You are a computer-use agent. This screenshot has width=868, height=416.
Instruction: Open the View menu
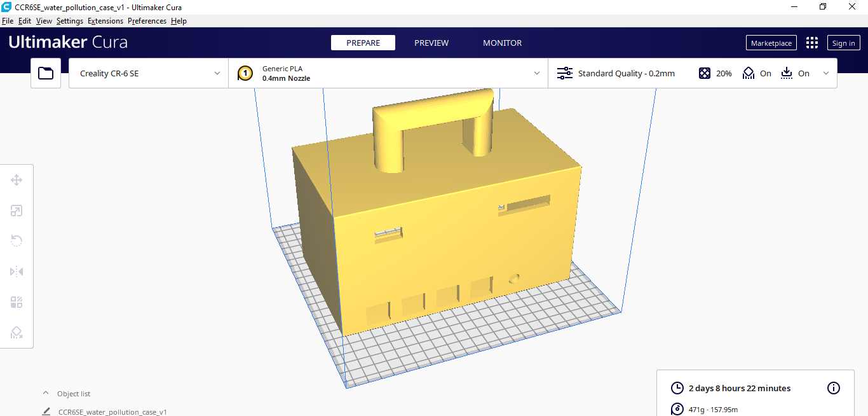44,21
